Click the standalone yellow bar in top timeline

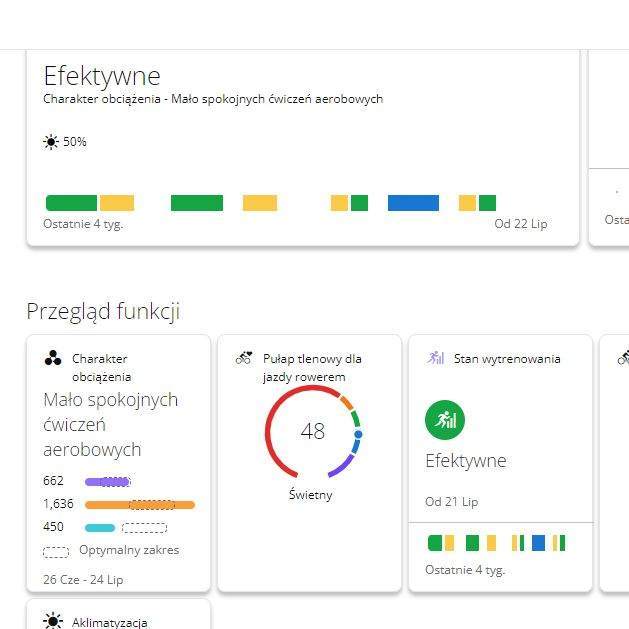[260, 203]
